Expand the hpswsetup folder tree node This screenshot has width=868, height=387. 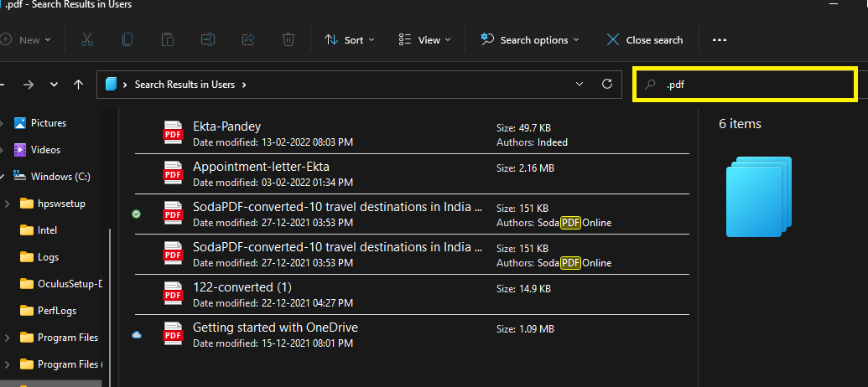(7, 204)
